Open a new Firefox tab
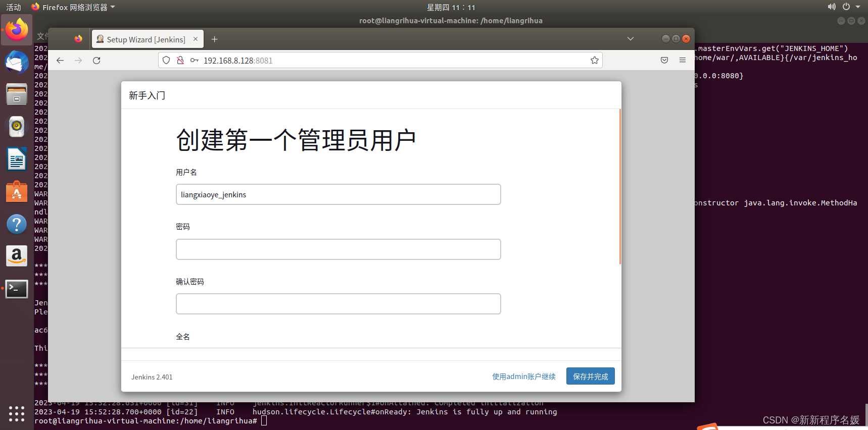This screenshot has height=430, width=868. click(x=214, y=39)
